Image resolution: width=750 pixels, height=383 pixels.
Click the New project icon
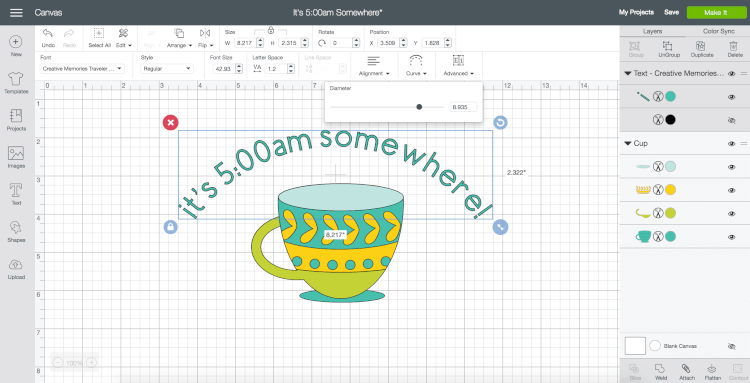16,42
